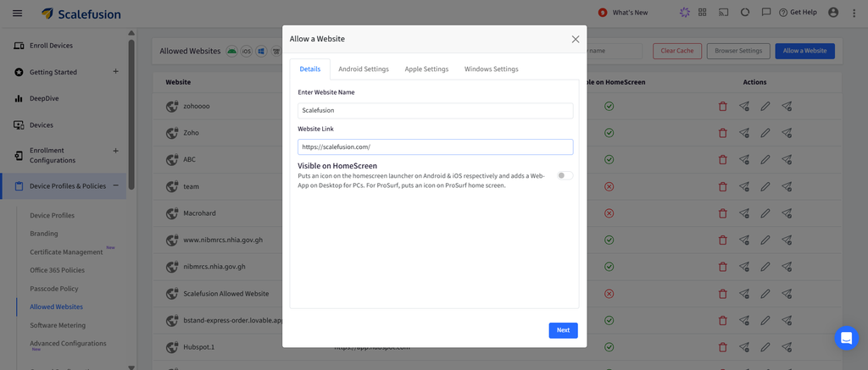
Task: Publish the nibmrcs.nhia.gov.gh website row
Action: tap(787, 267)
